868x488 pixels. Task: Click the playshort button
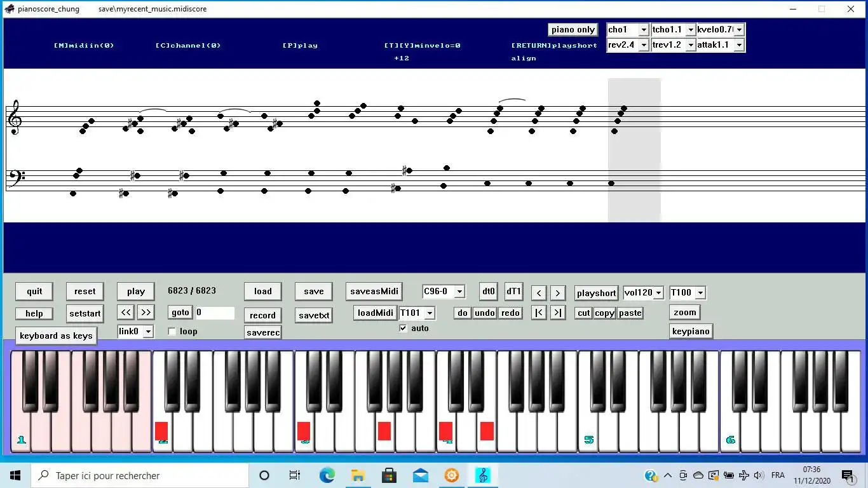596,293
